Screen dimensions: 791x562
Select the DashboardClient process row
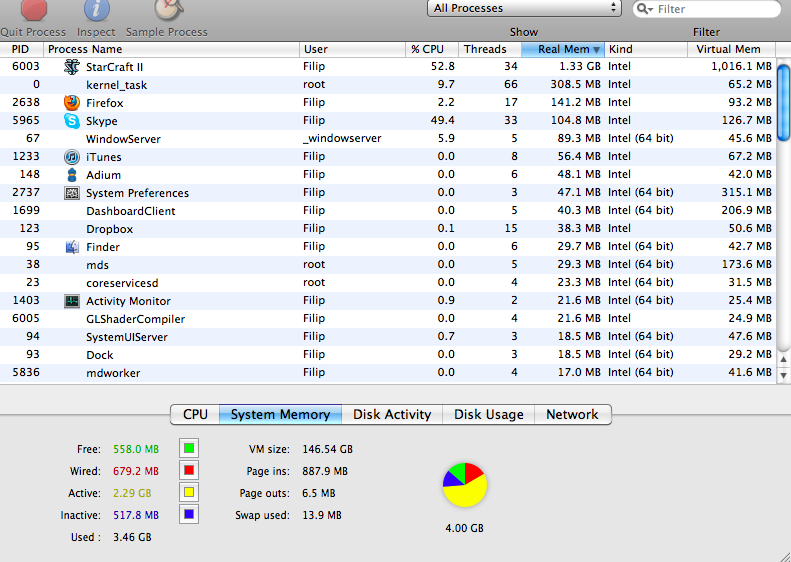point(387,211)
